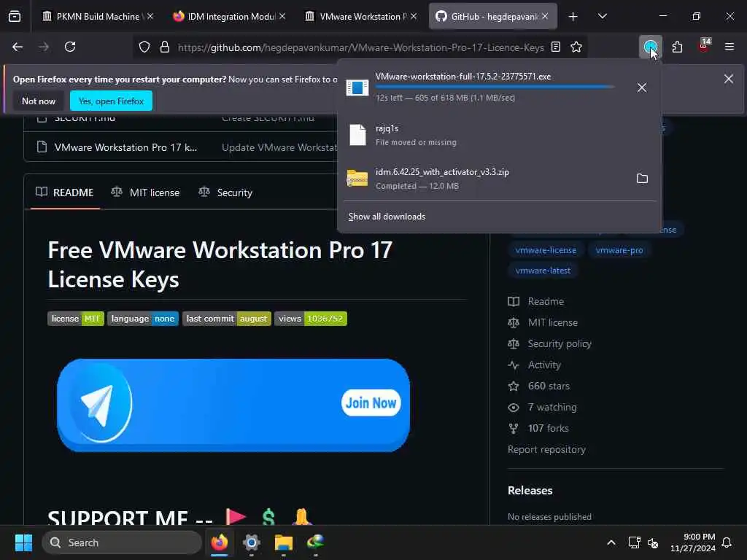Close the GitHub hegdepavank tab

(545, 16)
